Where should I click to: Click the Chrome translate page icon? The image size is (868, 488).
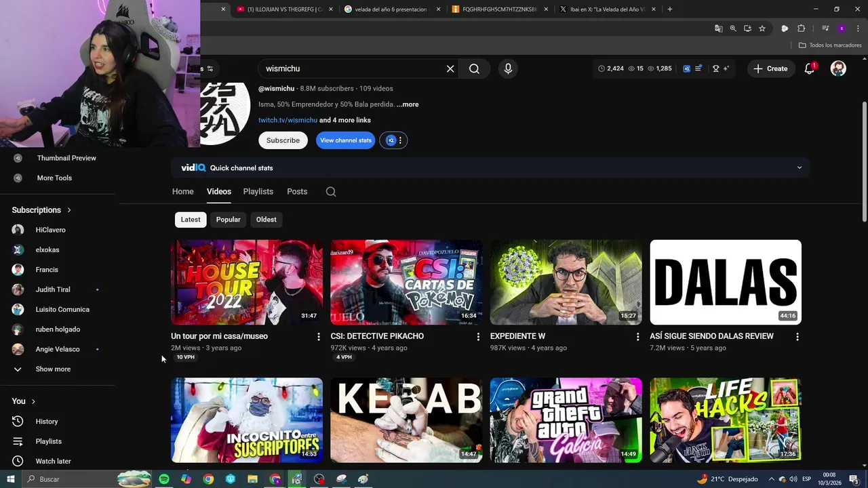[x=718, y=28]
